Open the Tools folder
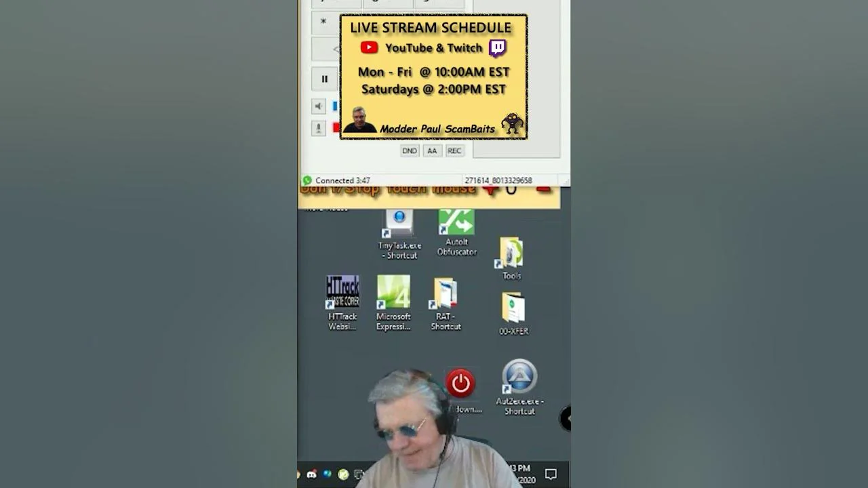868x488 pixels. tap(511, 253)
